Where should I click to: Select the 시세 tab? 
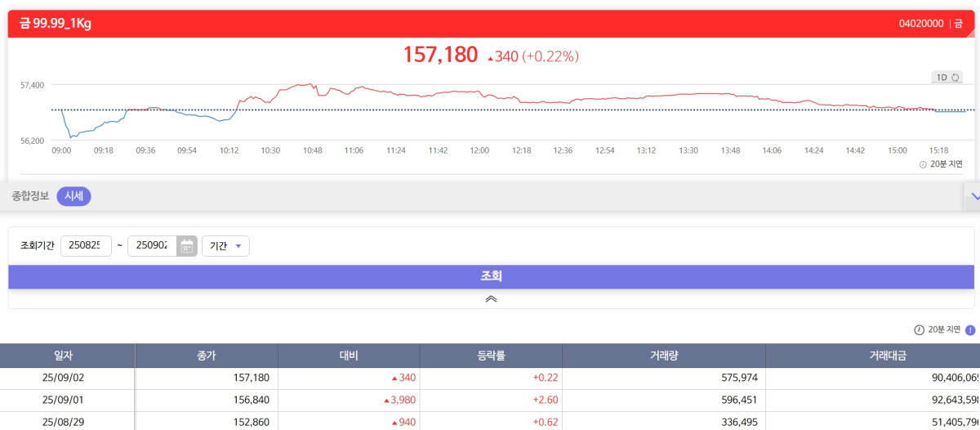pyautogui.click(x=73, y=196)
